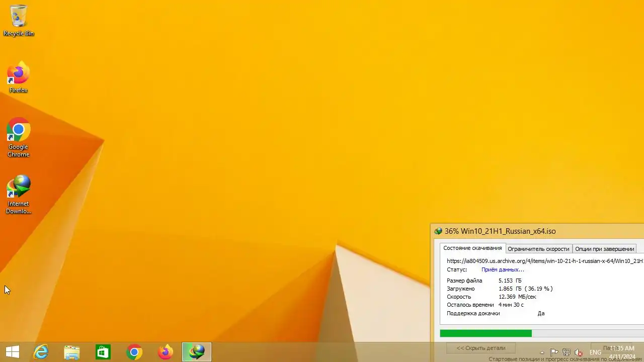
Task: Select the Internet Download Manager desktop shortcut
Action: 19,195
